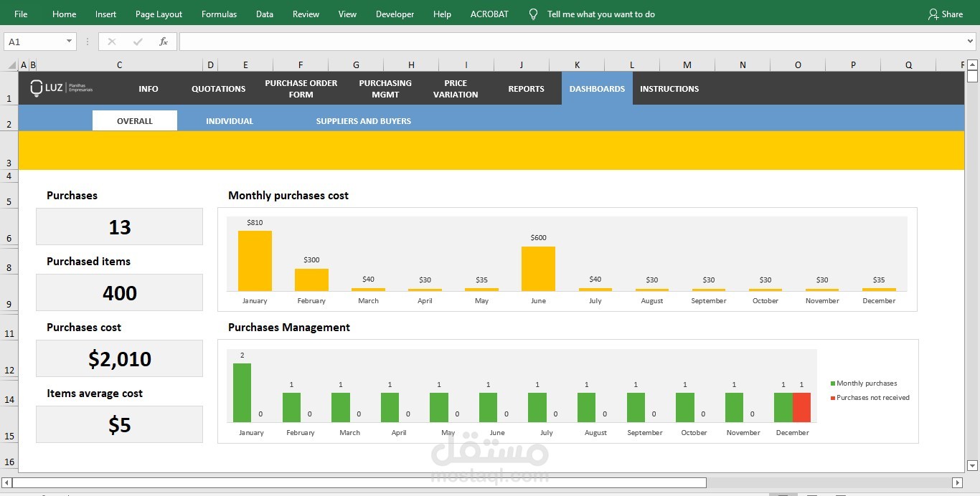
Task: Open the SUPPLIERS AND BUYERS dashboard
Action: pyautogui.click(x=363, y=121)
